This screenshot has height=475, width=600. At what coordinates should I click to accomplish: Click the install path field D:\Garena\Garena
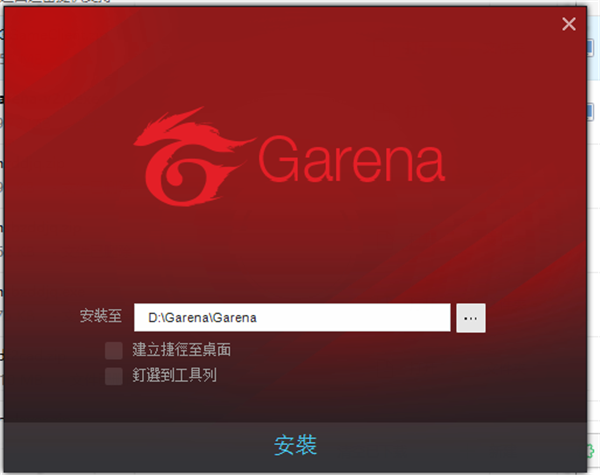[x=292, y=318]
